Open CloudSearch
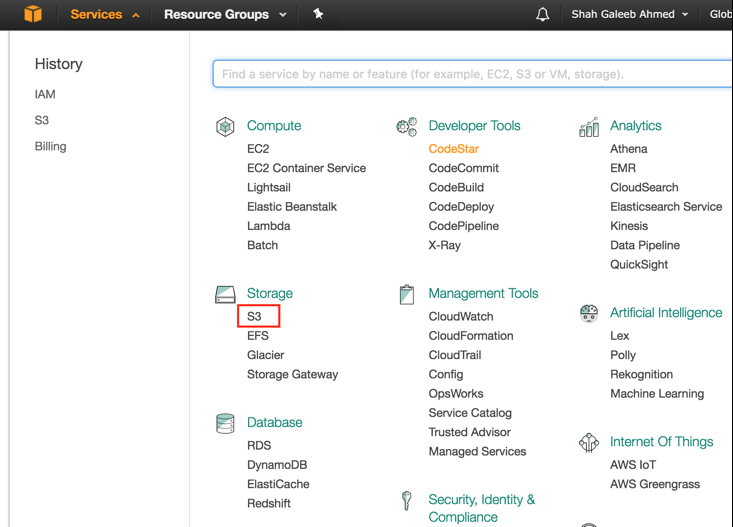 [x=644, y=188]
